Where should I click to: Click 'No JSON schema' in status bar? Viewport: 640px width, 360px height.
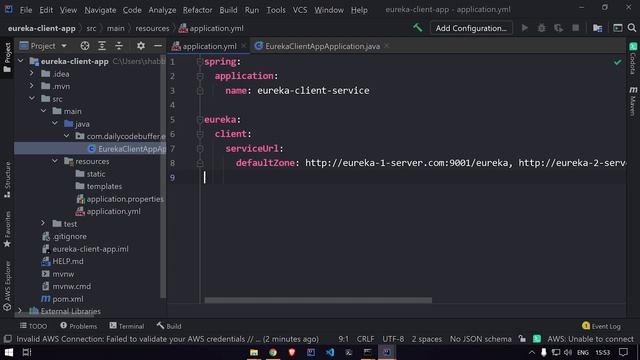[x=480, y=339]
